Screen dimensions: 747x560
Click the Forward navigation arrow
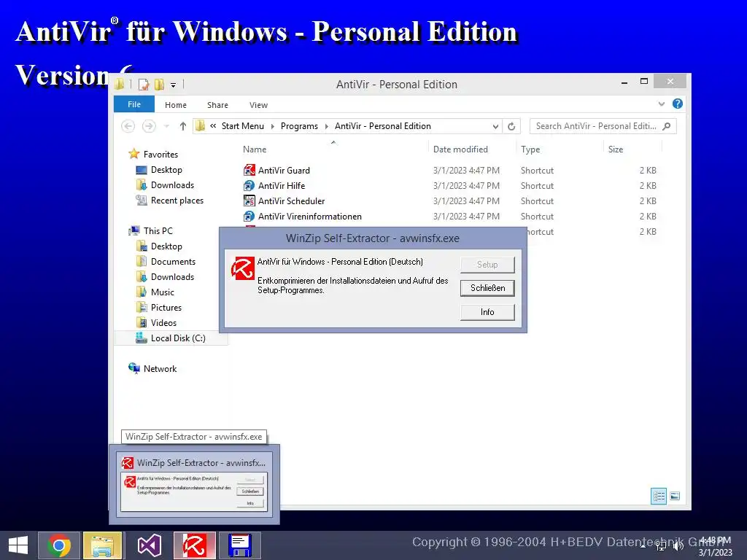point(149,126)
